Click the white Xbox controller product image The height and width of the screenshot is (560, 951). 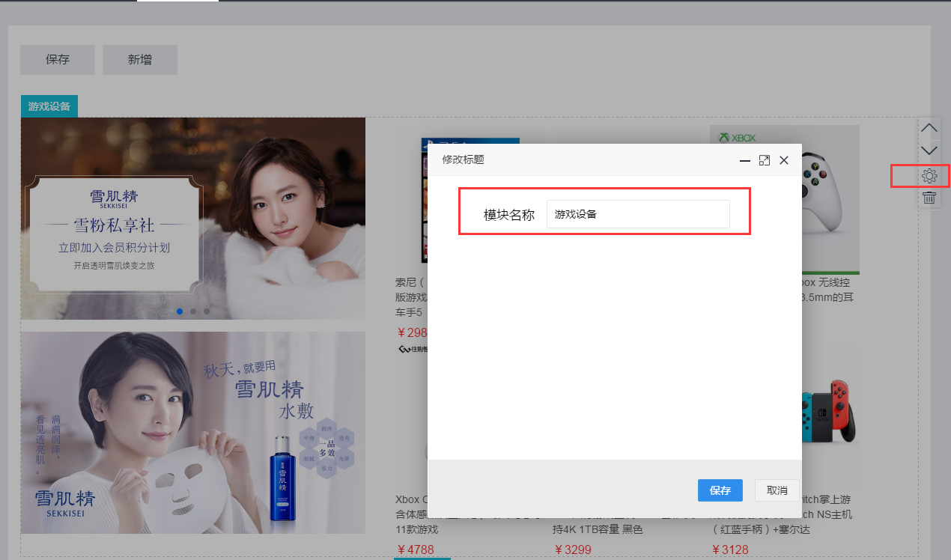(x=830, y=199)
